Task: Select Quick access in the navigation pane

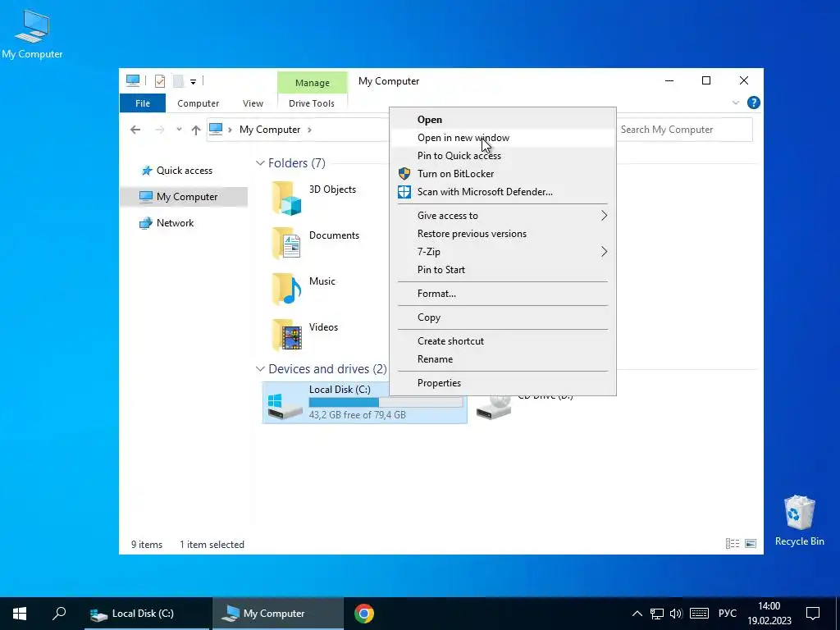Action: click(184, 171)
